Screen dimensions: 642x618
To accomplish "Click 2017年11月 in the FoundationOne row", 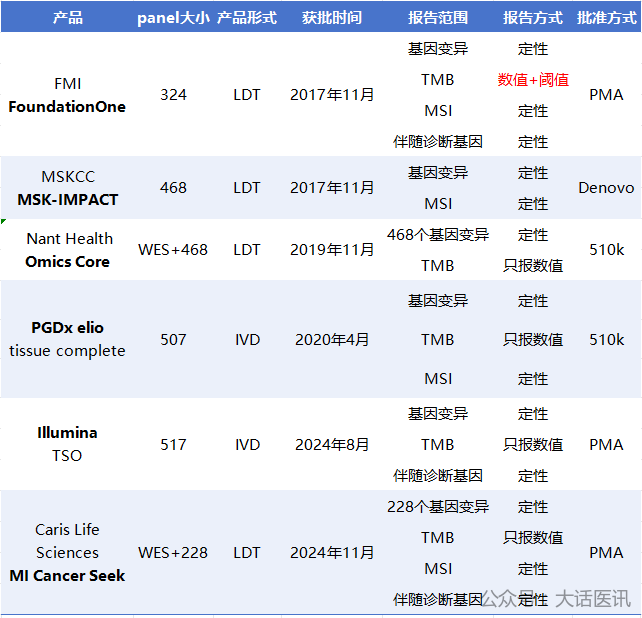I will [x=332, y=95].
